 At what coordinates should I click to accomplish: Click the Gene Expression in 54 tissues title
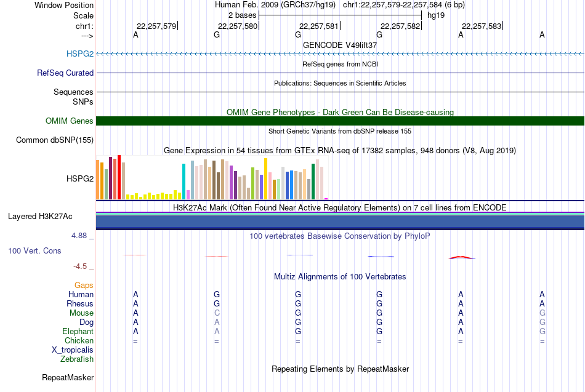tap(340, 150)
